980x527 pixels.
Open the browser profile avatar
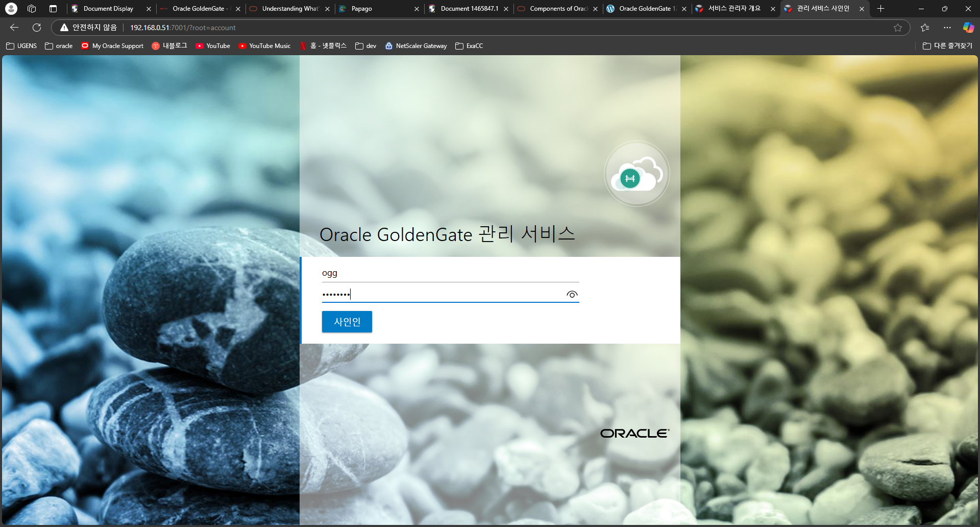pyautogui.click(x=11, y=9)
